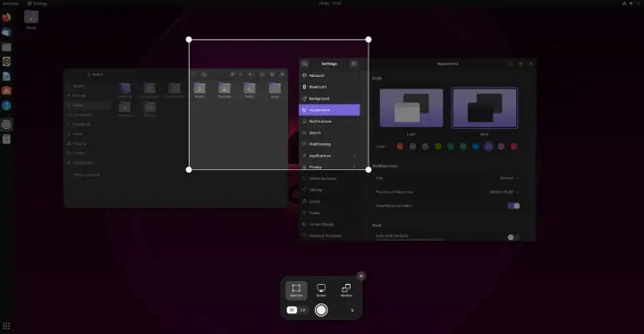The width and height of the screenshot is (644, 334).
Task: Open Search settings in Settings sidebar
Action: click(329, 133)
